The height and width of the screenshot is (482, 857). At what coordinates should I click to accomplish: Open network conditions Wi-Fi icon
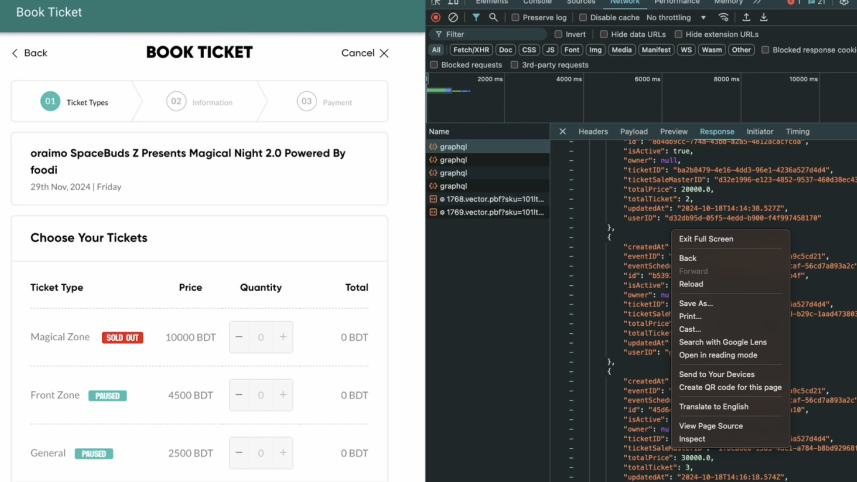723,17
